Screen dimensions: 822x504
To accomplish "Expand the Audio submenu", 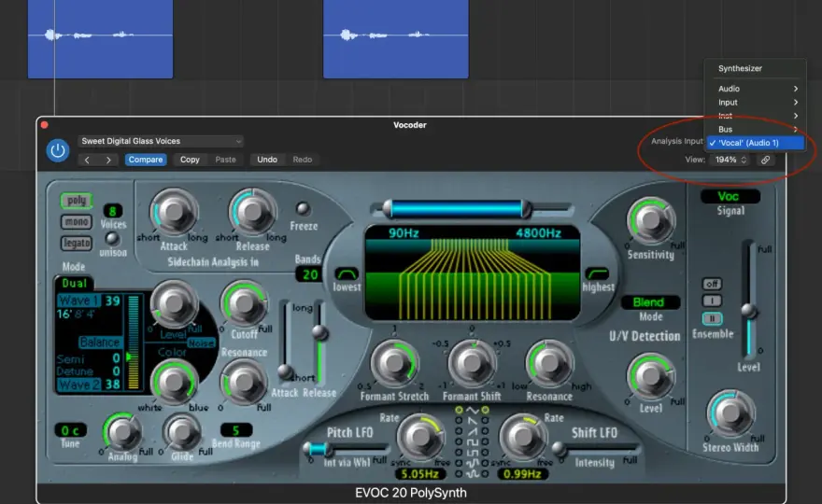I will [755, 89].
